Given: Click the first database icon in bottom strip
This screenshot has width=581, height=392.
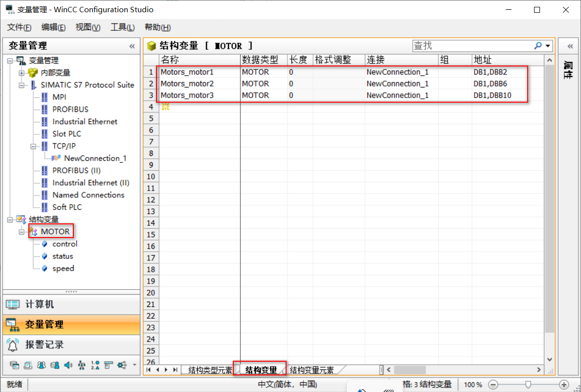Looking at the screenshot, I should pos(15,365).
